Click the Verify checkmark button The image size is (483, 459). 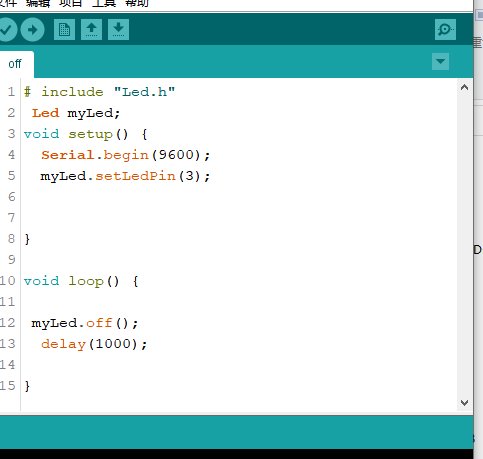click(6, 30)
